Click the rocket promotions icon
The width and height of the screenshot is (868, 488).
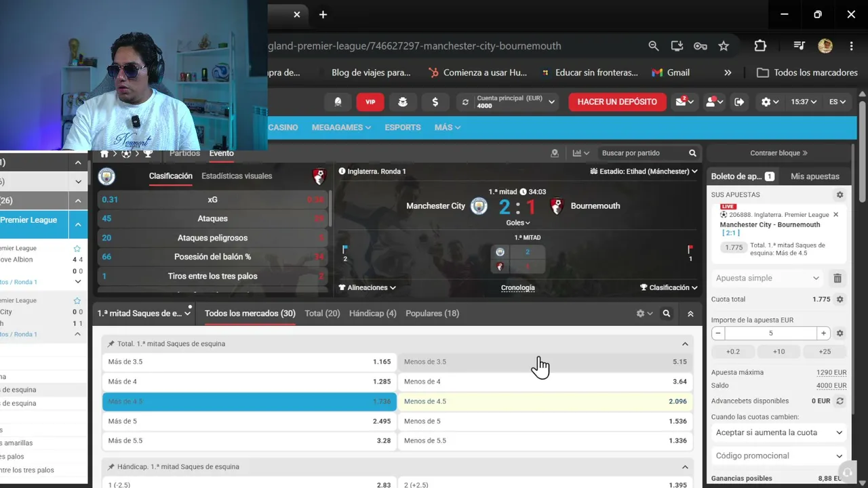tap(338, 102)
